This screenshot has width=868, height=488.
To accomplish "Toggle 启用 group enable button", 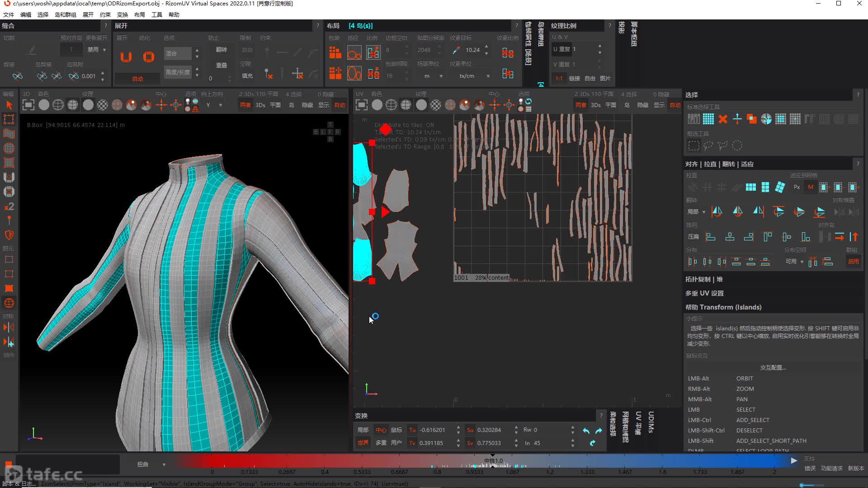I will pyautogui.click(x=854, y=261).
